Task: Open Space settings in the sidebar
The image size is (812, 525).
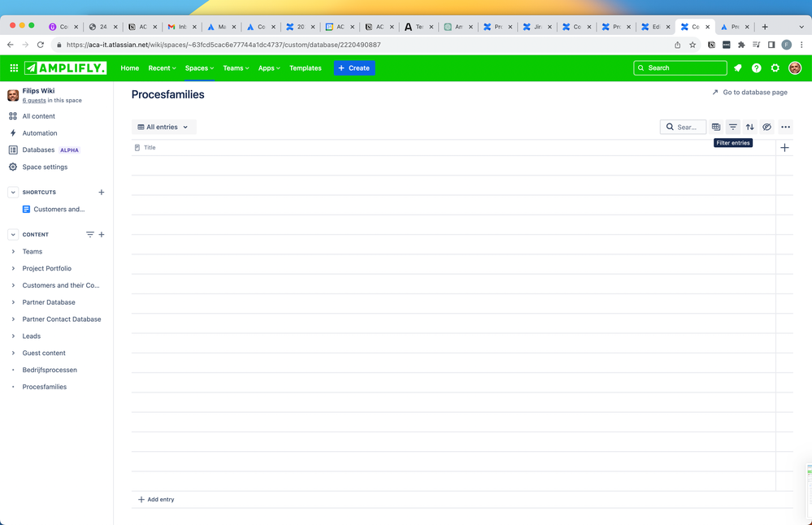Action: [x=45, y=167]
